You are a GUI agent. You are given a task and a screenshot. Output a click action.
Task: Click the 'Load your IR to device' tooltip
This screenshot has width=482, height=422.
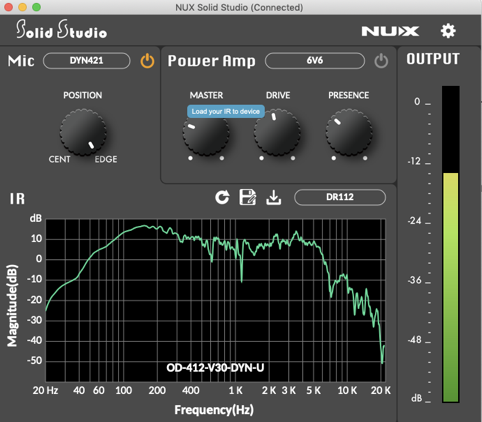pos(226,111)
